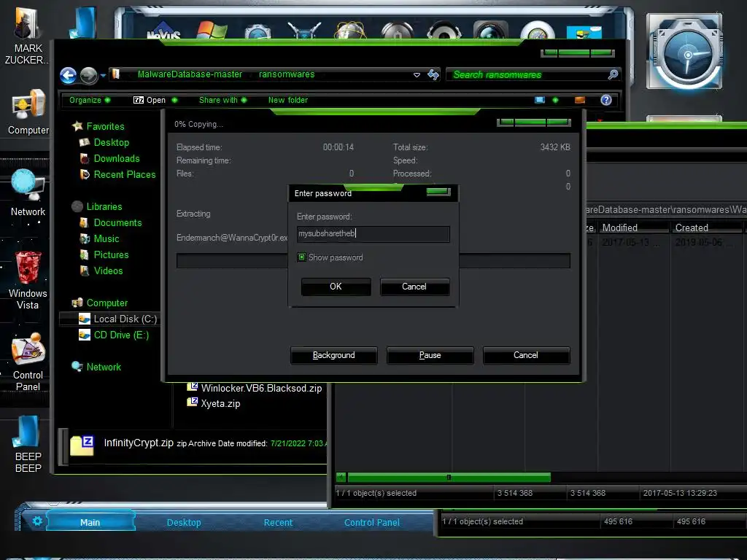
Task: Click the Main tab in bottom dock
Action: click(90, 522)
